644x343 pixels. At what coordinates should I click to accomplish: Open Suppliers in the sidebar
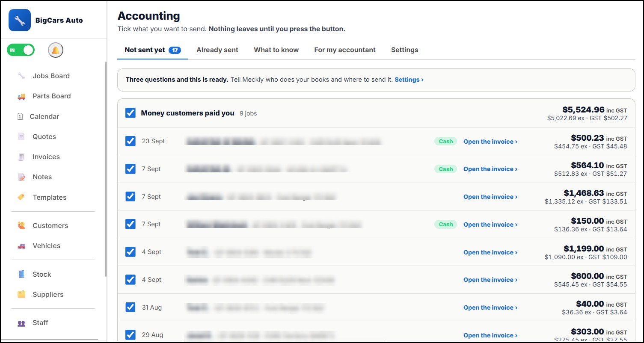[x=48, y=294]
